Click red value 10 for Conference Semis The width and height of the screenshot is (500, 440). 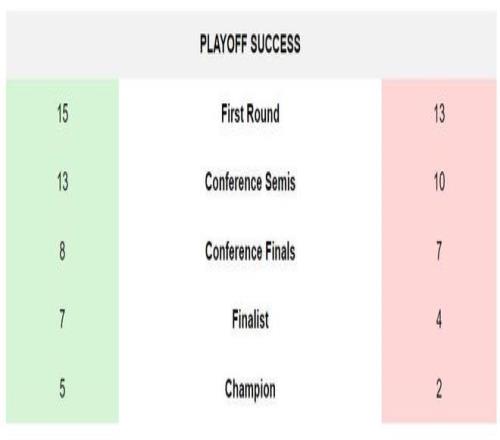coord(439,182)
